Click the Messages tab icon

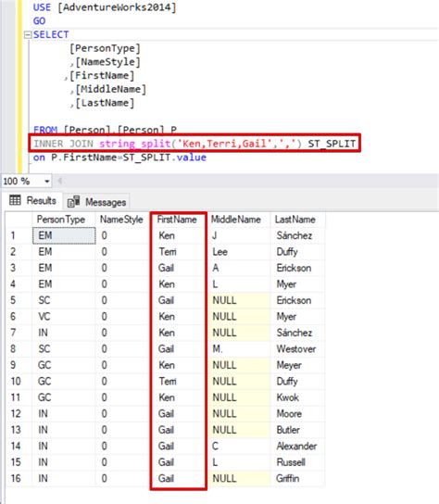click(x=73, y=202)
